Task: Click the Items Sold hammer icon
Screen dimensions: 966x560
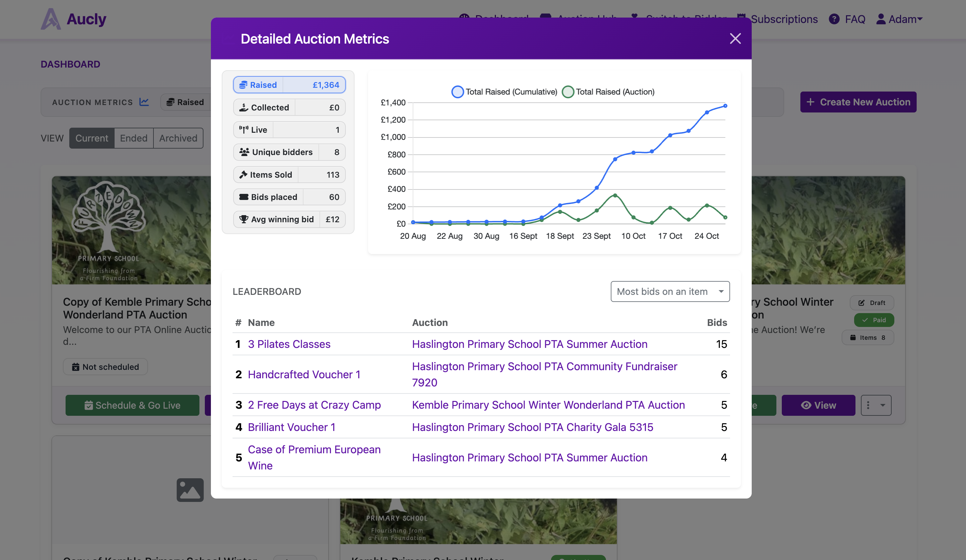Action: (x=244, y=175)
